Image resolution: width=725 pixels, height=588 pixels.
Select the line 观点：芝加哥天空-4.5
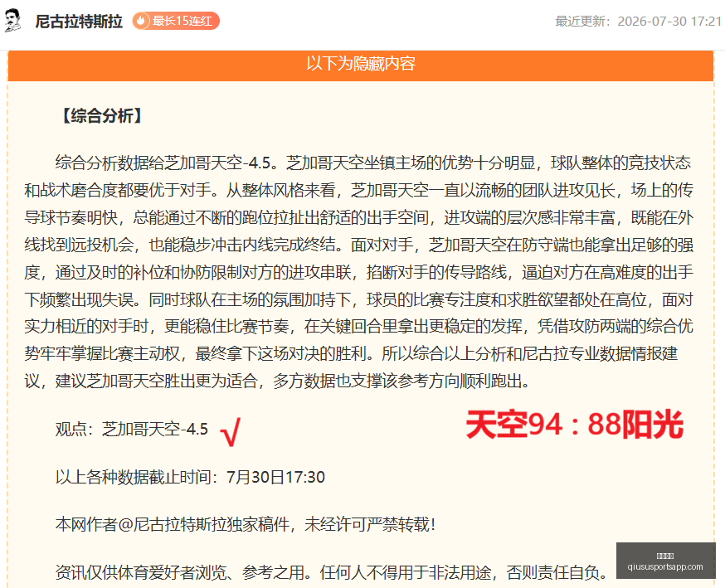point(132,429)
